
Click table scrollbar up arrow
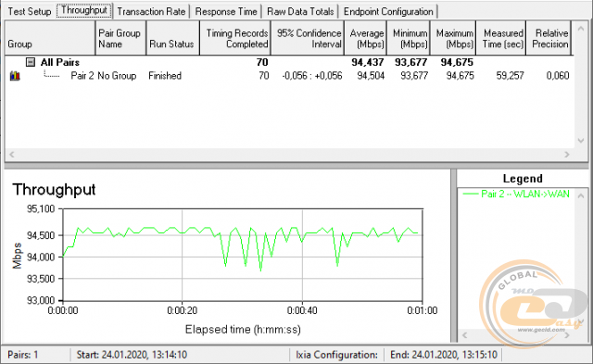coord(581,29)
